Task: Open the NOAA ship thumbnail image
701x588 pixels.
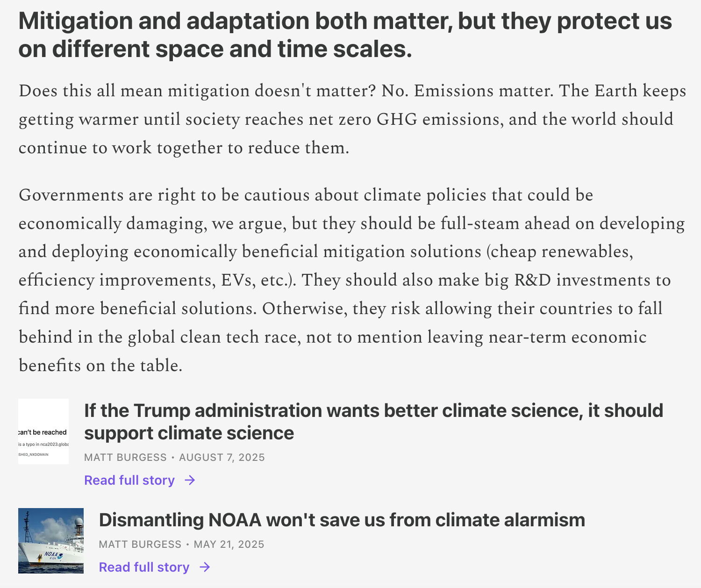Action: (x=51, y=540)
